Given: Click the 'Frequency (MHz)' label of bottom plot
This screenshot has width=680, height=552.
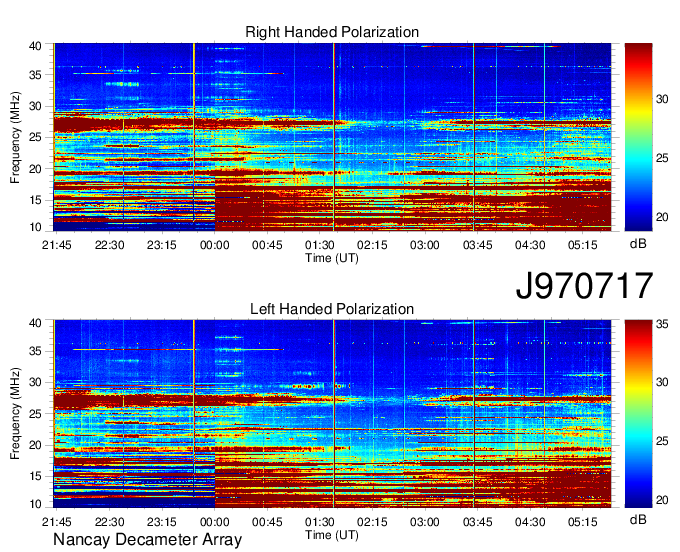Looking at the screenshot, I should coord(15,414).
